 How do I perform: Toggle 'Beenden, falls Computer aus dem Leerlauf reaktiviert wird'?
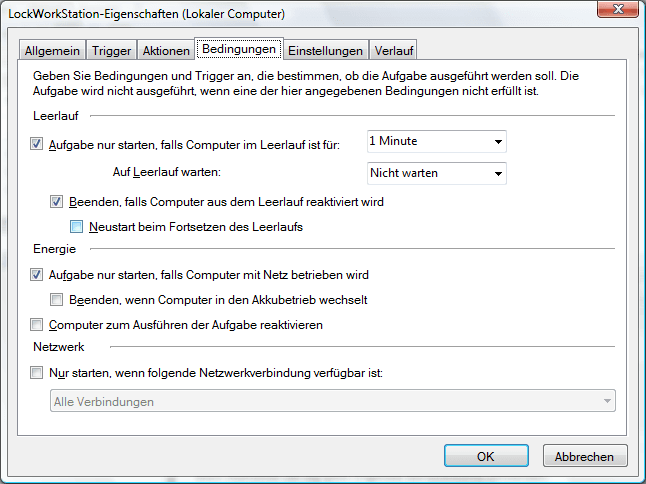click(x=58, y=201)
